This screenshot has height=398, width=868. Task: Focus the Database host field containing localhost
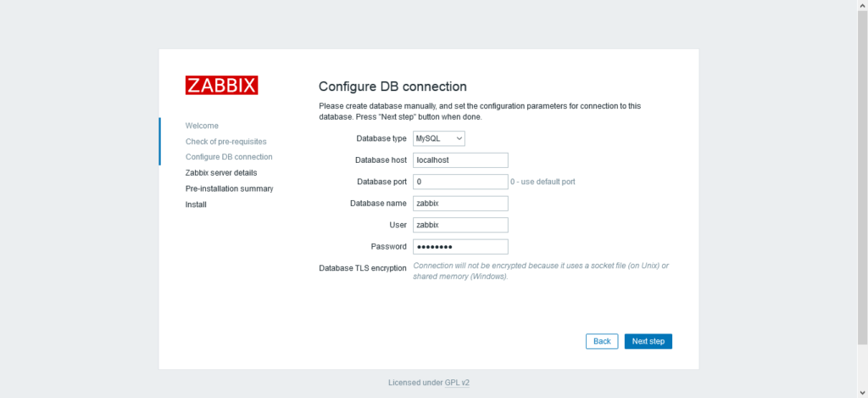(x=460, y=160)
